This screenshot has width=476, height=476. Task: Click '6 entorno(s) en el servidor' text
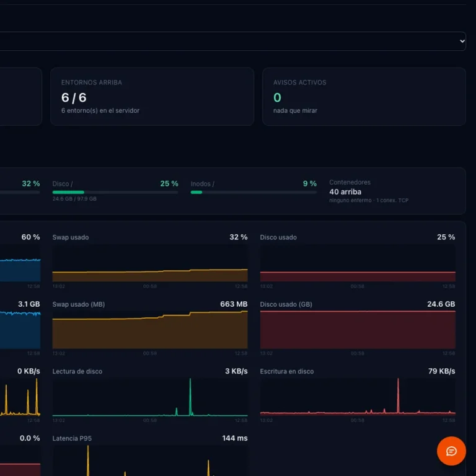(x=100, y=110)
